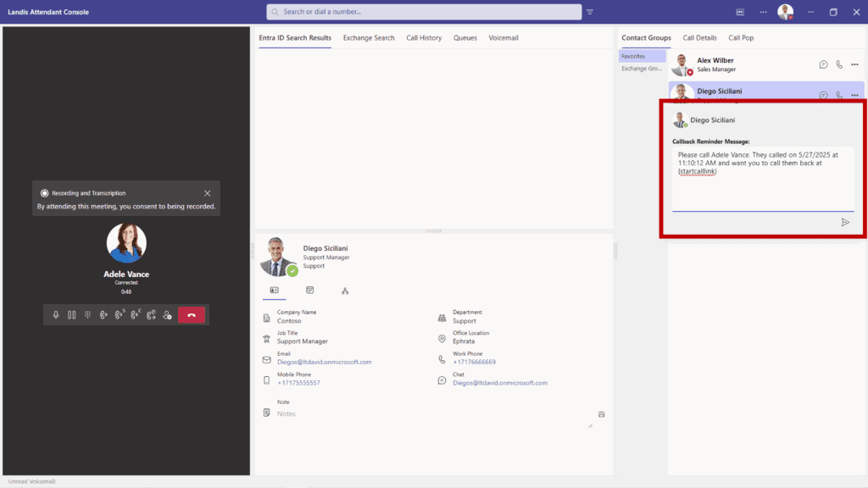Viewport: 868px width, 488px height.
Task: Open the top bar more options ellipsis
Action: click(x=763, y=12)
